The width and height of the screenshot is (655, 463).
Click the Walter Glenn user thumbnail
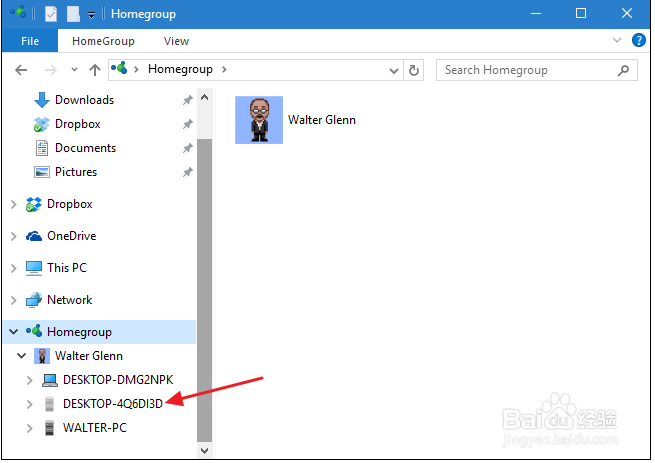tap(259, 120)
